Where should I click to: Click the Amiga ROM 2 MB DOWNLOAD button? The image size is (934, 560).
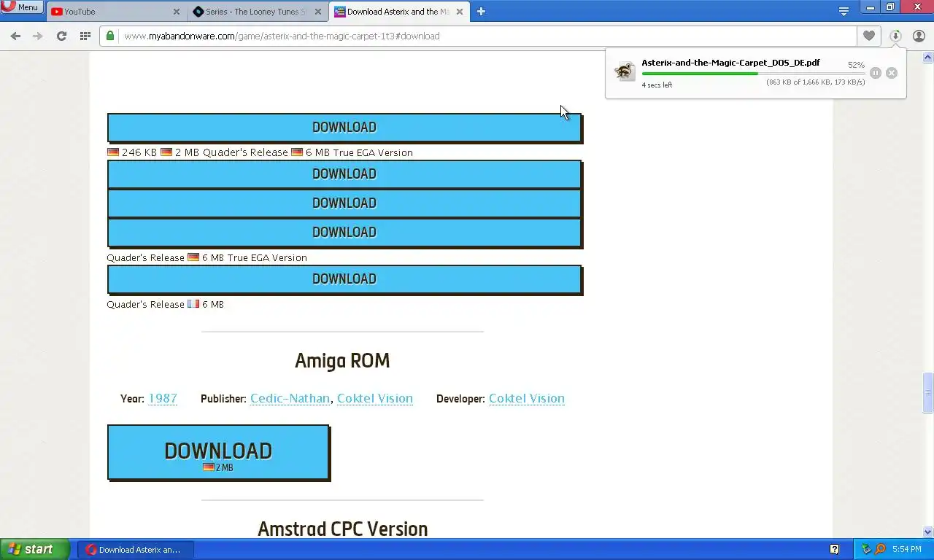pos(218,453)
